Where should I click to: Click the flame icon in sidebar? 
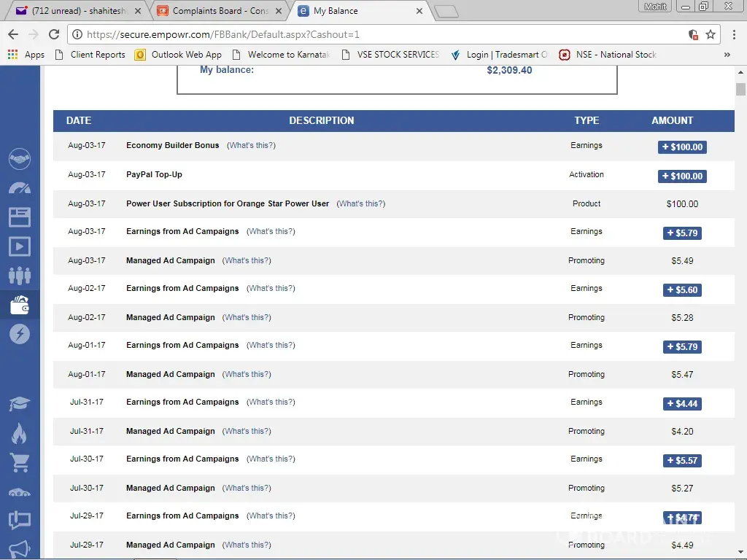tap(20, 433)
